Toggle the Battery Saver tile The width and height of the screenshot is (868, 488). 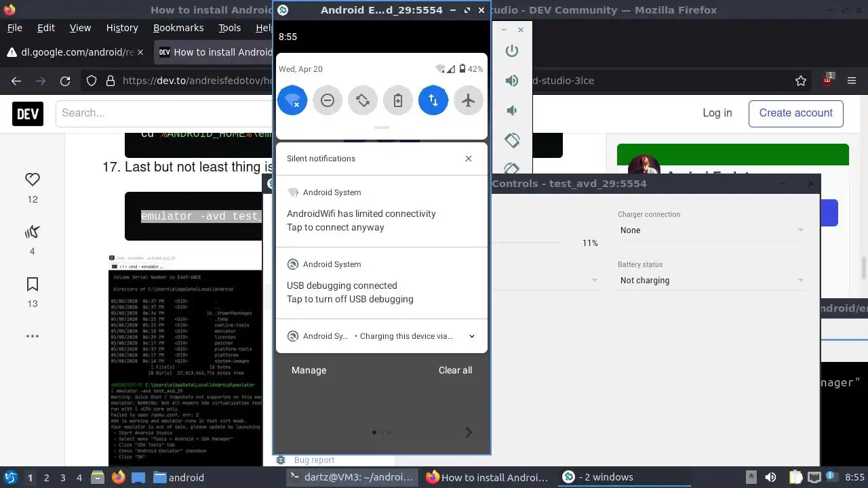click(x=398, y=100)
